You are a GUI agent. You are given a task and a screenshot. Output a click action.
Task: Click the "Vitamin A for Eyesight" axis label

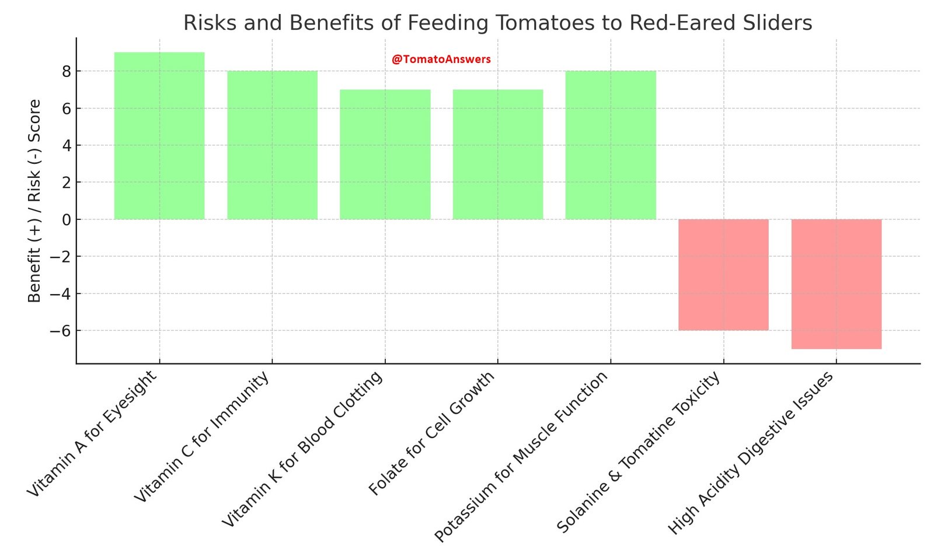(92, 434)
